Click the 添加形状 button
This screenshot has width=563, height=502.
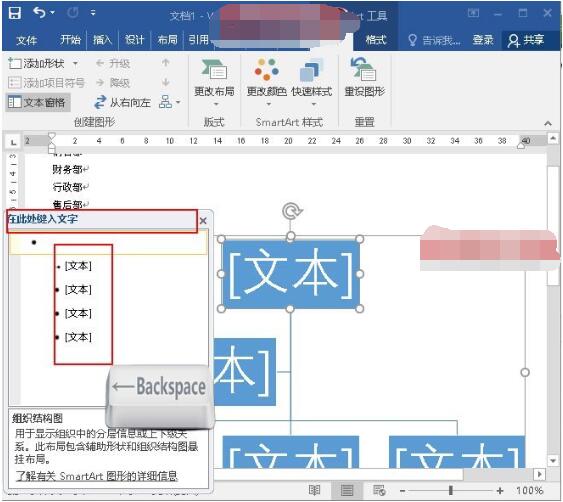click(x=36, y=64)
